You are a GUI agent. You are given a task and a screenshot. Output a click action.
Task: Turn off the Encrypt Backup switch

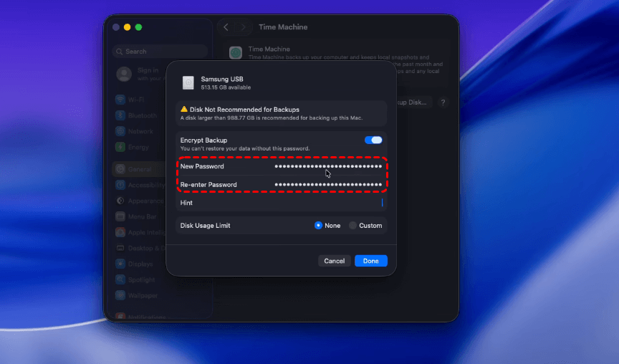coord(373,140)
